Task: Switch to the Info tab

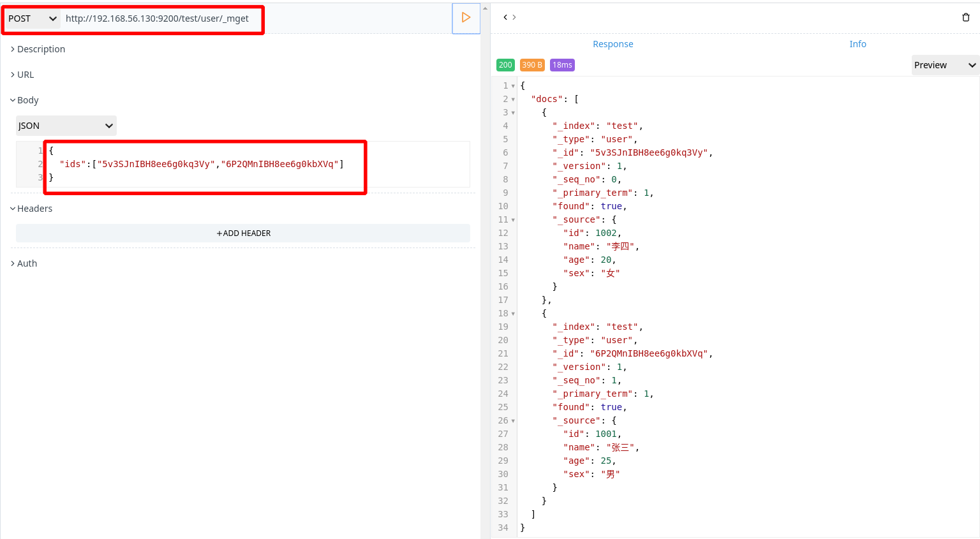Action: pos(857,44)
